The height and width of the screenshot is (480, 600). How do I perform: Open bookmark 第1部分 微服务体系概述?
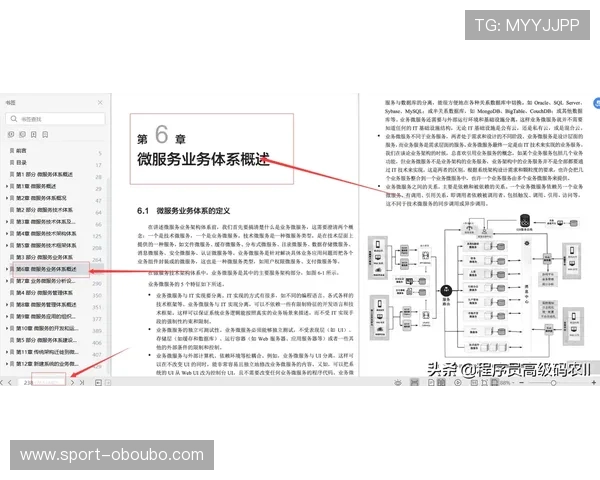[x=44, y=174]
